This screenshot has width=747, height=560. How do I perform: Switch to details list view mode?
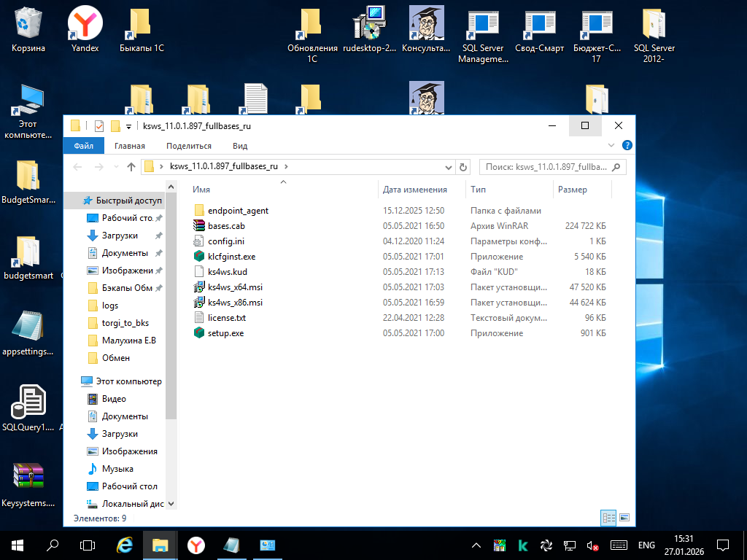(x=608, y=518)
